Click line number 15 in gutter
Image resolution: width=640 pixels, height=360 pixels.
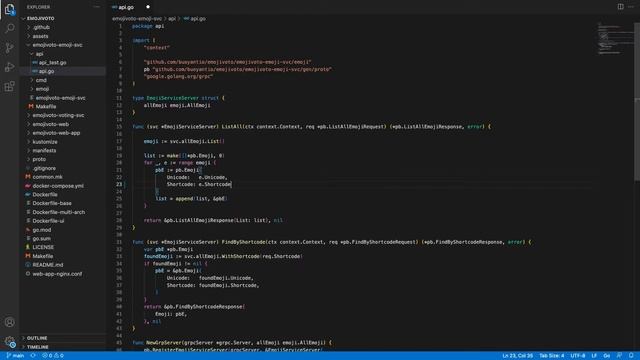click(x=119, y=127)
